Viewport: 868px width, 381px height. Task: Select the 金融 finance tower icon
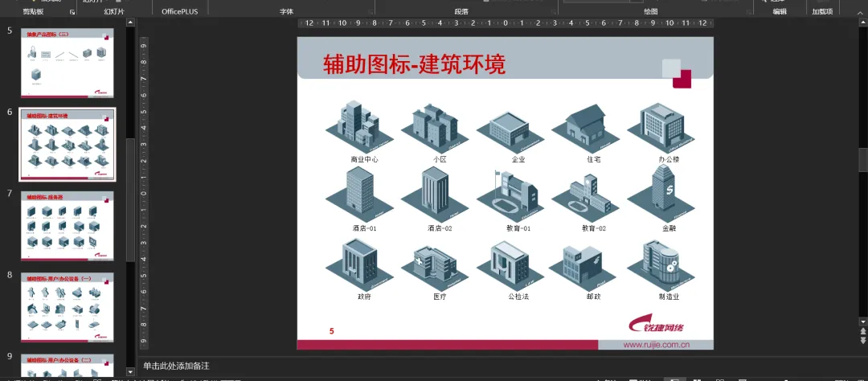click(x=661, y=193)
